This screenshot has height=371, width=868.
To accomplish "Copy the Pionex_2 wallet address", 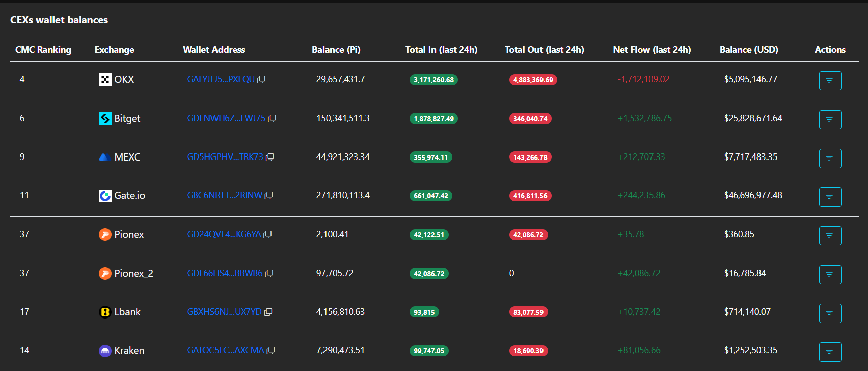I will click(269, 274).
